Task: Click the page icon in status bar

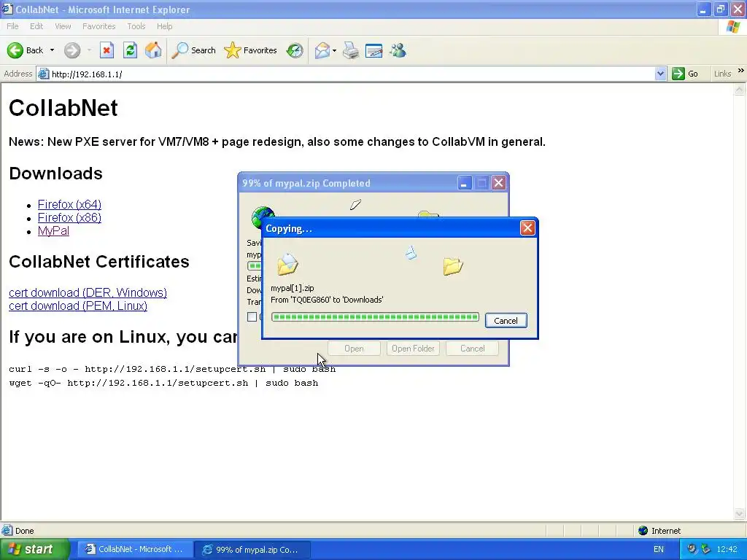Action: pyautogui.click(x=7, y=531)
